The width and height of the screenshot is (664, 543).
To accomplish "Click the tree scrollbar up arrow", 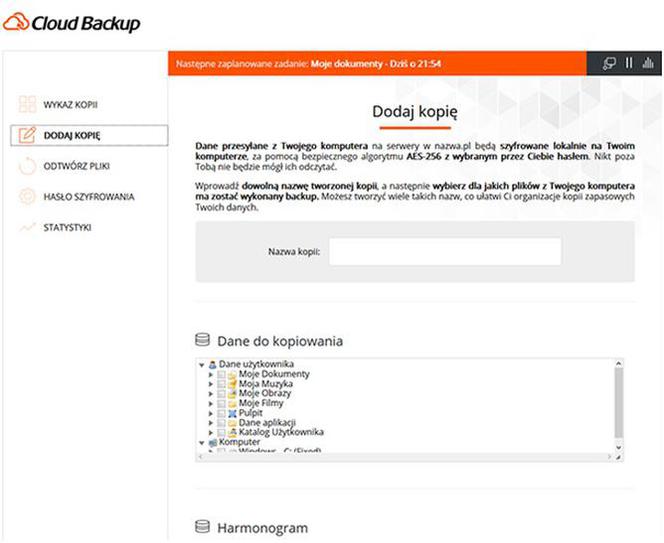I will (619, 363).
